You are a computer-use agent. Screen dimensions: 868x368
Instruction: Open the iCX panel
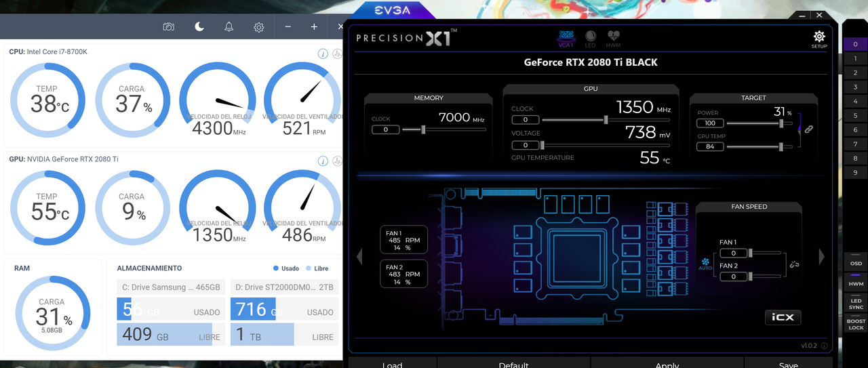(783, 317)
